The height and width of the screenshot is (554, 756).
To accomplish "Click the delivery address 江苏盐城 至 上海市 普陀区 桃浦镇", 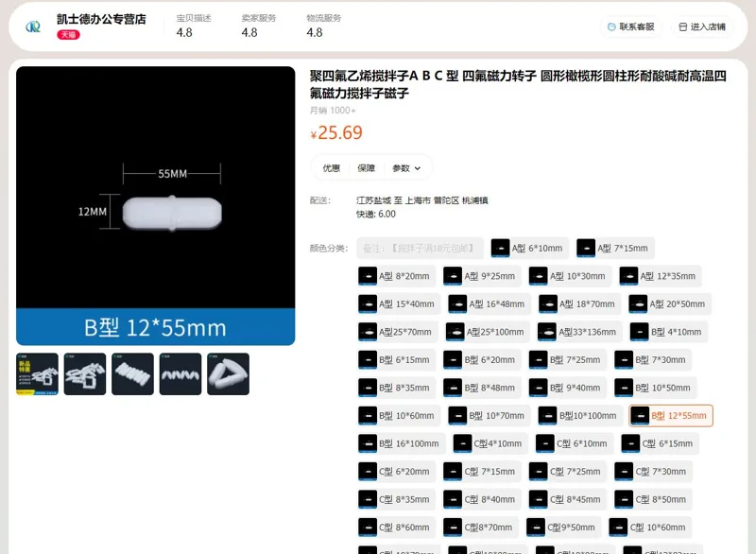I will coord(421,200).
